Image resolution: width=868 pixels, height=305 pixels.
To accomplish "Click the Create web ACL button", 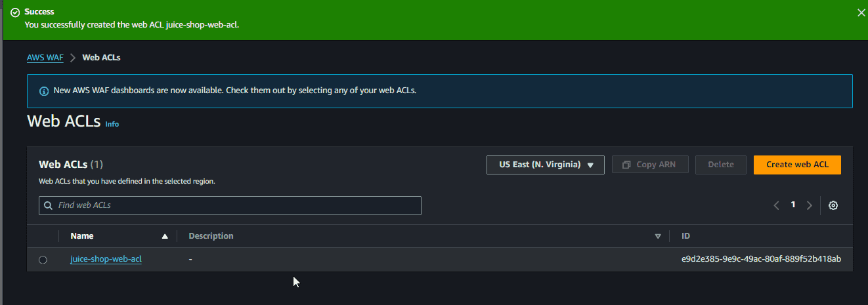I will [x=797, y=165].
